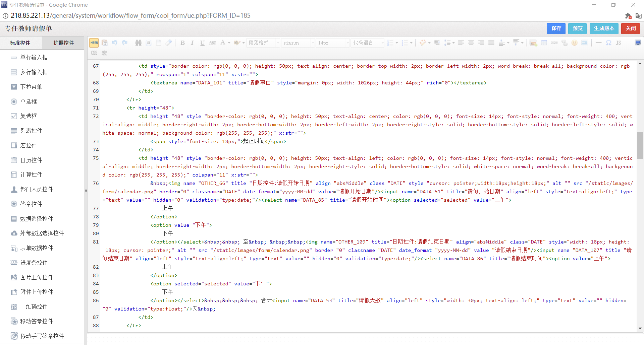Screen dimensions: 644x345
Task: Click the insert table icon
Action: (544, 43)
